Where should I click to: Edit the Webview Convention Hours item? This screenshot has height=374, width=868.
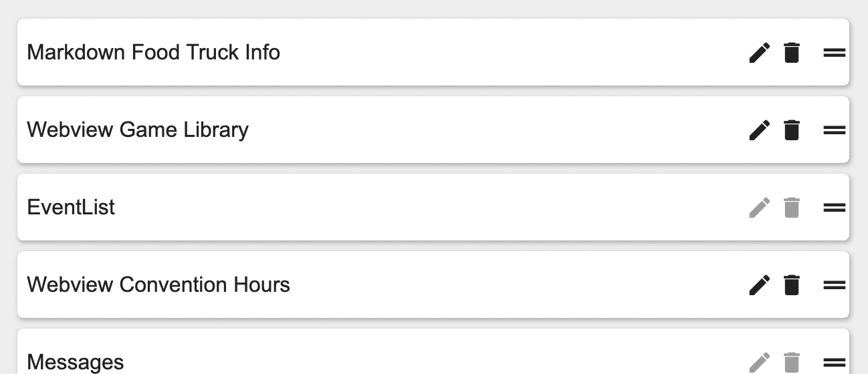point(759,285)
